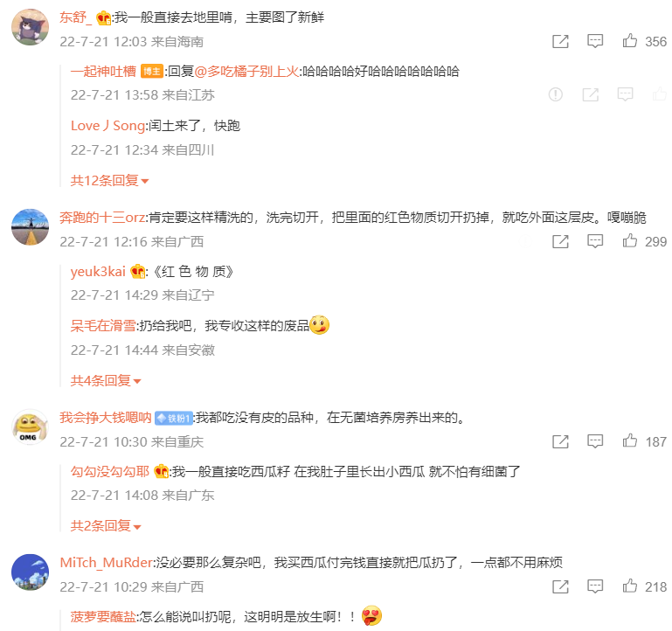The height and width of the screenshot is (631, 672).
Task: Forward 一起神吐槽's reply from 江苏
Action: coord(590,94)
